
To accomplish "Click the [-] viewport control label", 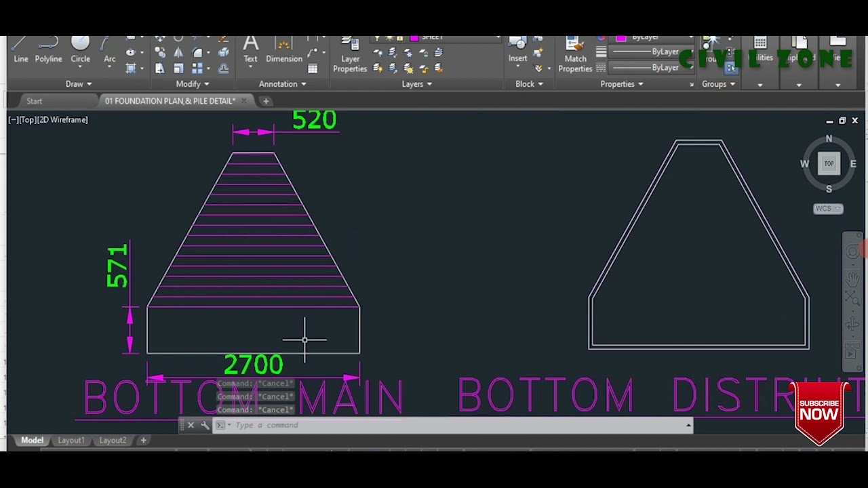I will [x=14, y=120].
